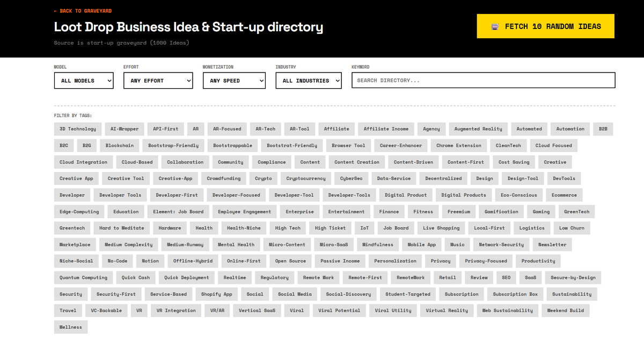This screenshot has width=644, height=338.
Task: Choose the Cloud Integration tag
Action: click(83, 162)
